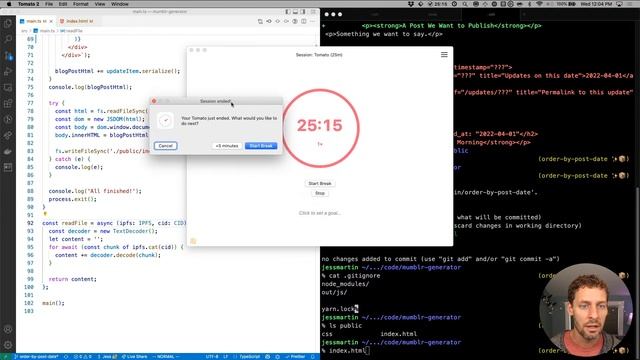Click Cancel in the Session ended dialog

pyautogui.click(x=165, y=146)
